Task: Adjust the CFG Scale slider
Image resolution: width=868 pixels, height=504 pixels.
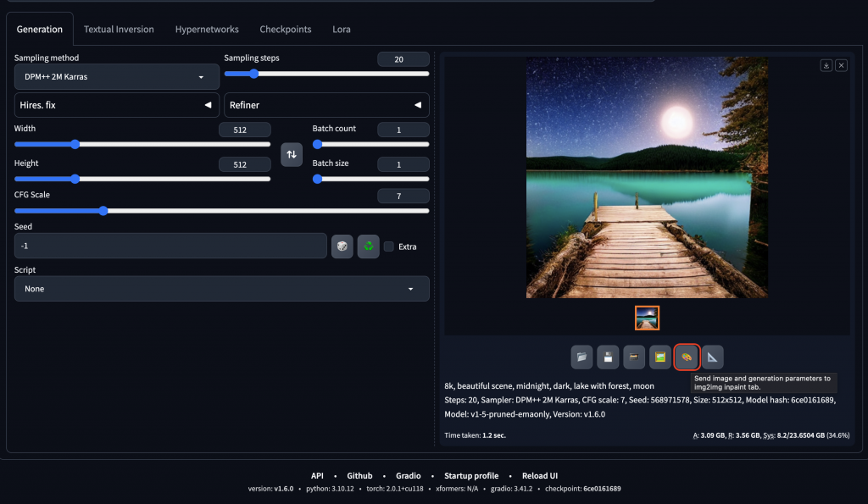Action: (x=221, y=211)
